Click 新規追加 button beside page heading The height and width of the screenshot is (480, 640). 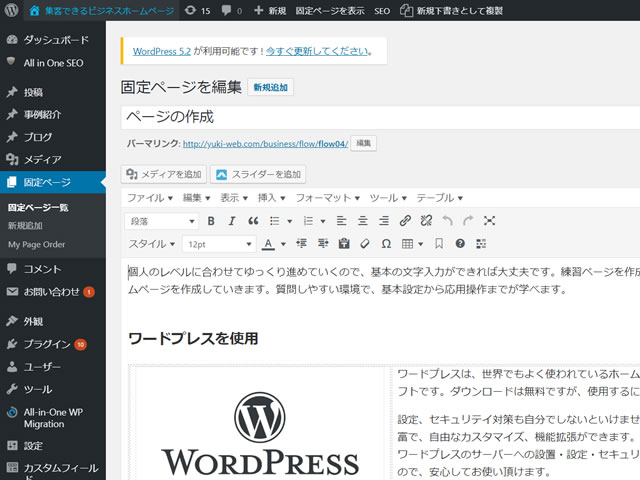point(270,87)
